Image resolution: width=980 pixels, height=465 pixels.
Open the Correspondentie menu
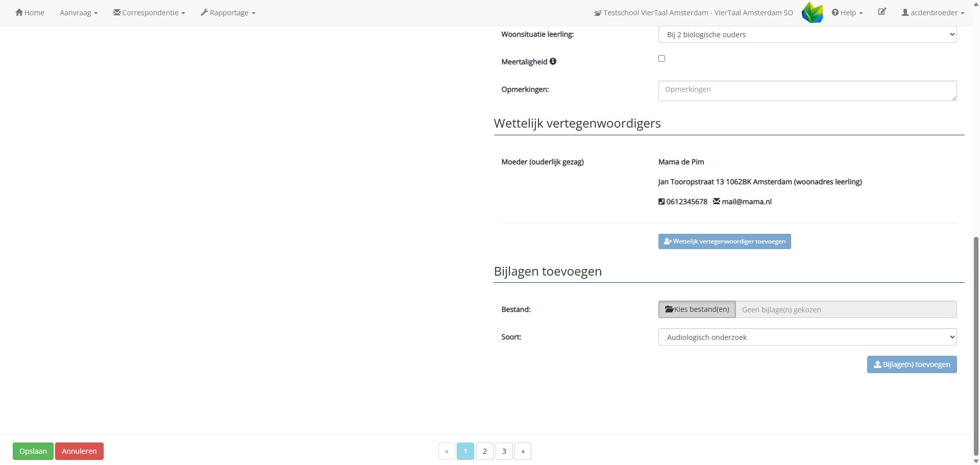[149, 13]
